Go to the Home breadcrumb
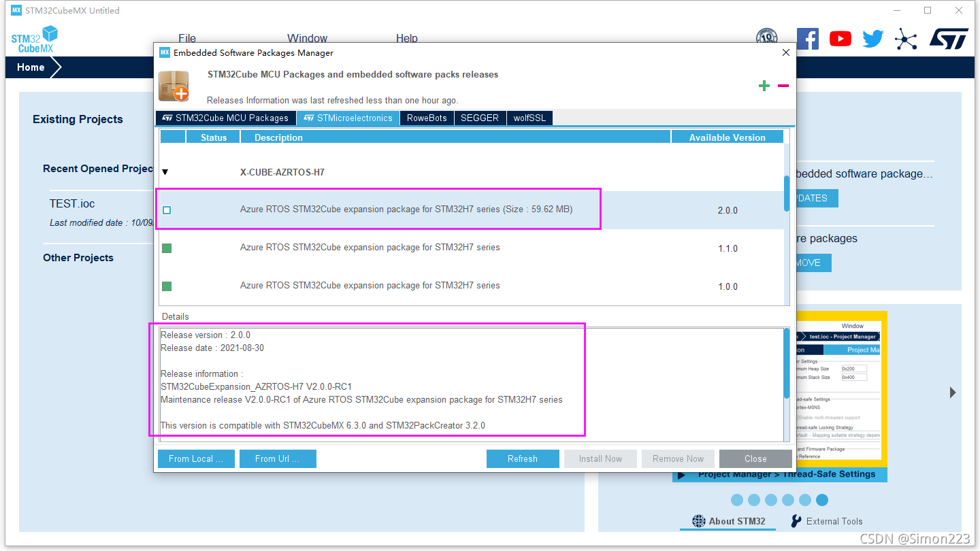Screen dimensions: 980x551 31,67
